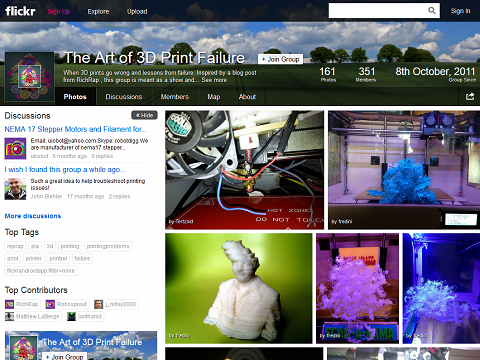Viewport: 480px width, 360px height.
Task: Select the prinbel tag
Action: 58,258
